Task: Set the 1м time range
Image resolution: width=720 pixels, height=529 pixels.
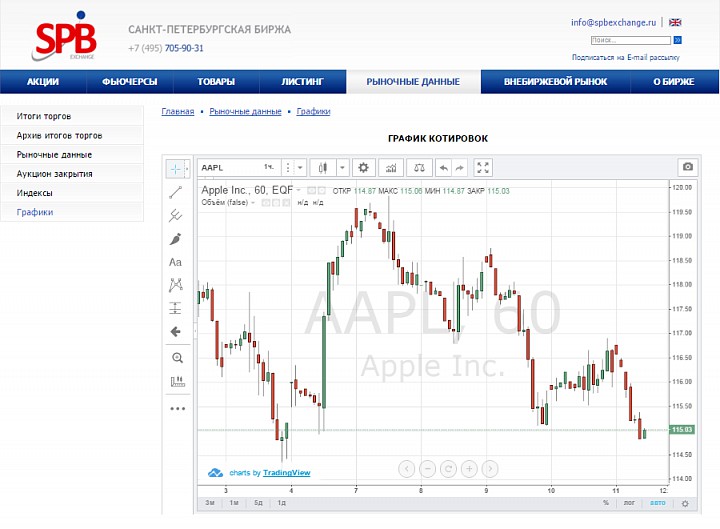Action: 234,503
